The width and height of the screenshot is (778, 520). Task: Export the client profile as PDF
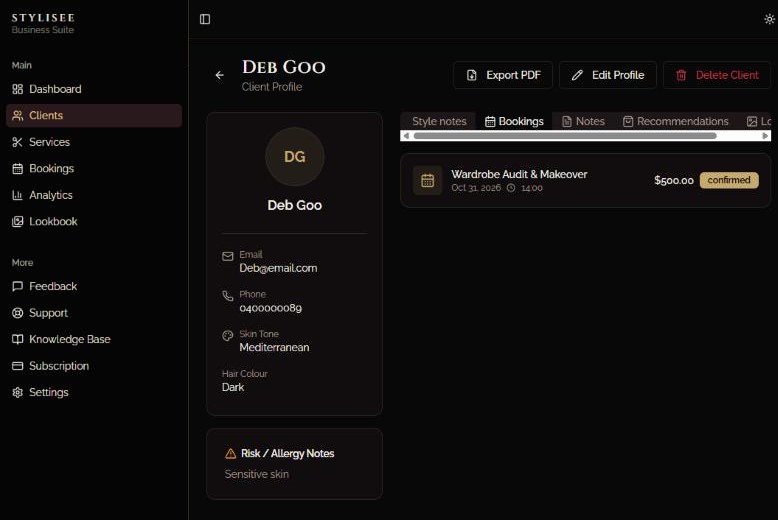pos(503,75)
